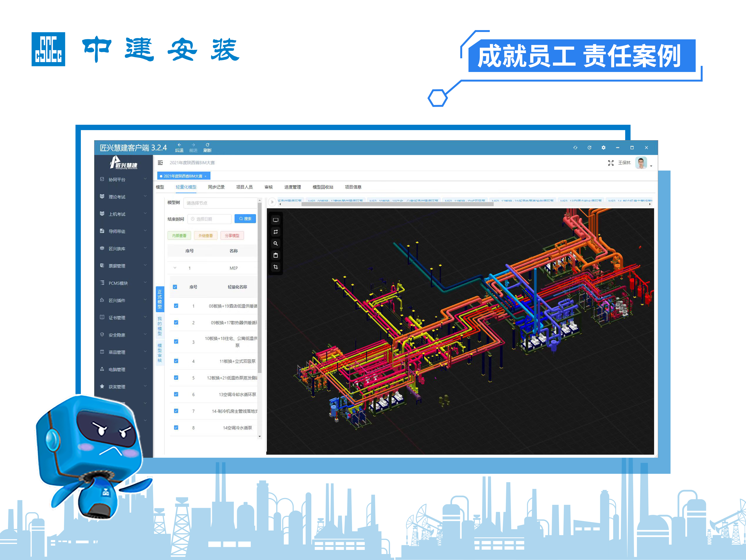Expand the 安全隐患 menu chevron

pos(145,334)
